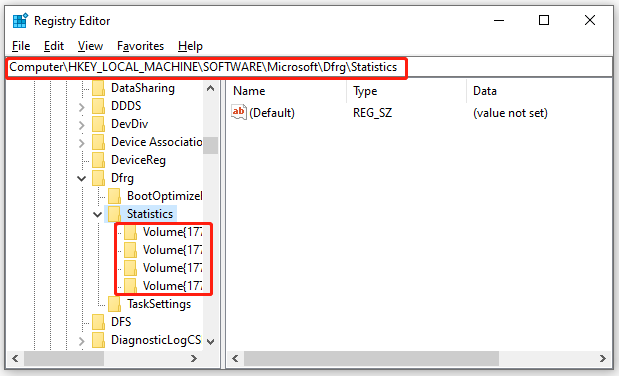Screen dimensions: 619x376
Task: Select the DFS folder icon
Action: [98, 322]
